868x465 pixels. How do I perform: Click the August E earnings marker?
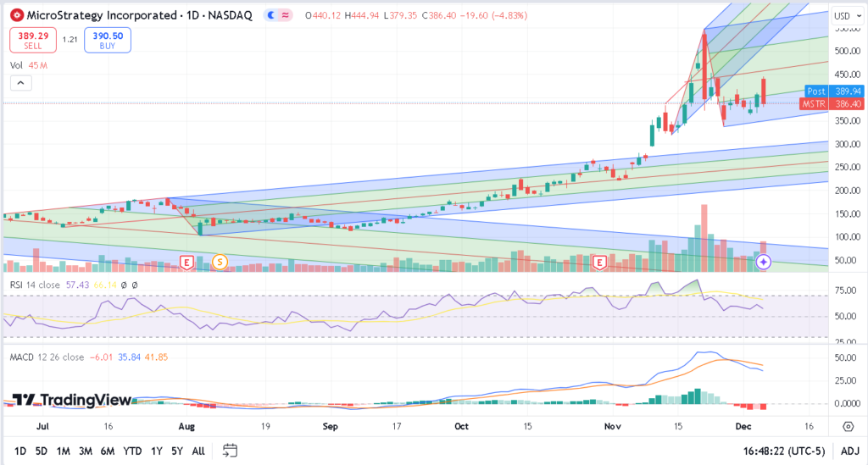point(186,262)
